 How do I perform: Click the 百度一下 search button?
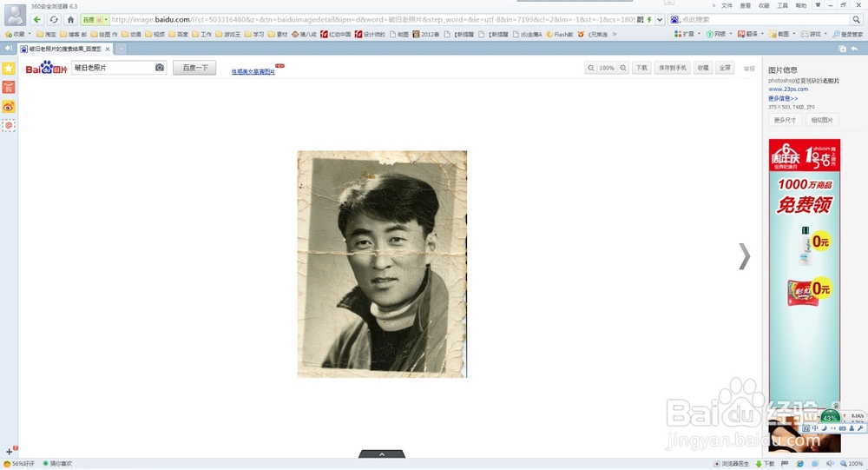pos(194,68)
